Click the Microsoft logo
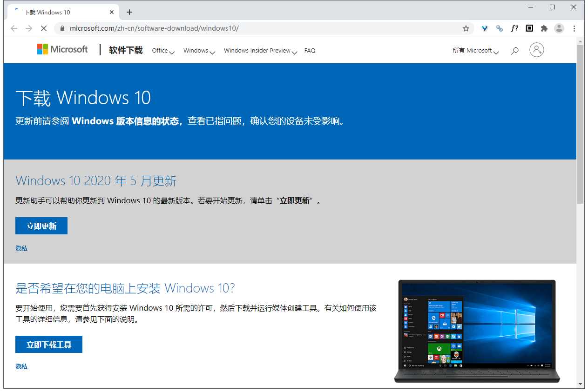This screenshot has height=392, width=588. [62, 49]
